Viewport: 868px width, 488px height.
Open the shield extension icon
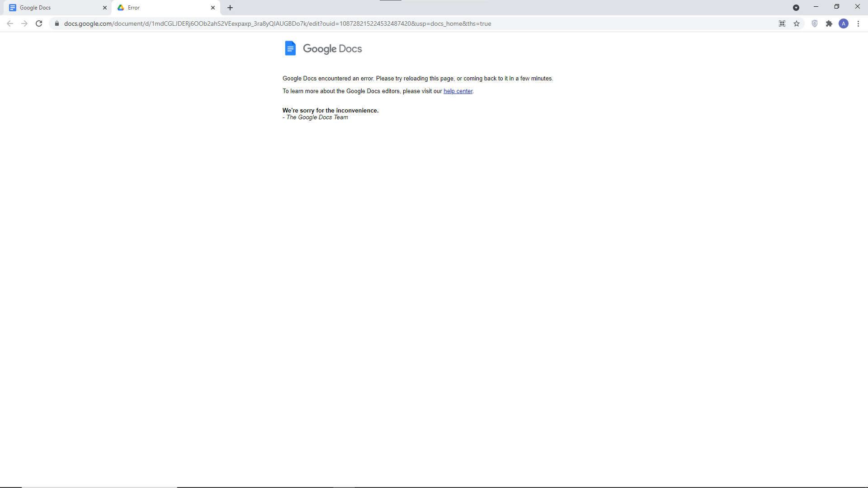pyautogui.click(x=815, y=23)
